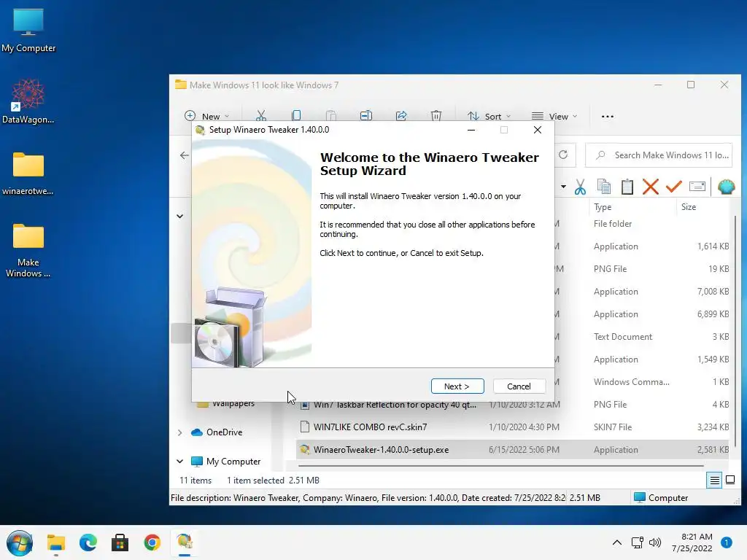Expand OneDrive in the navigation pane

pos(179,432)
